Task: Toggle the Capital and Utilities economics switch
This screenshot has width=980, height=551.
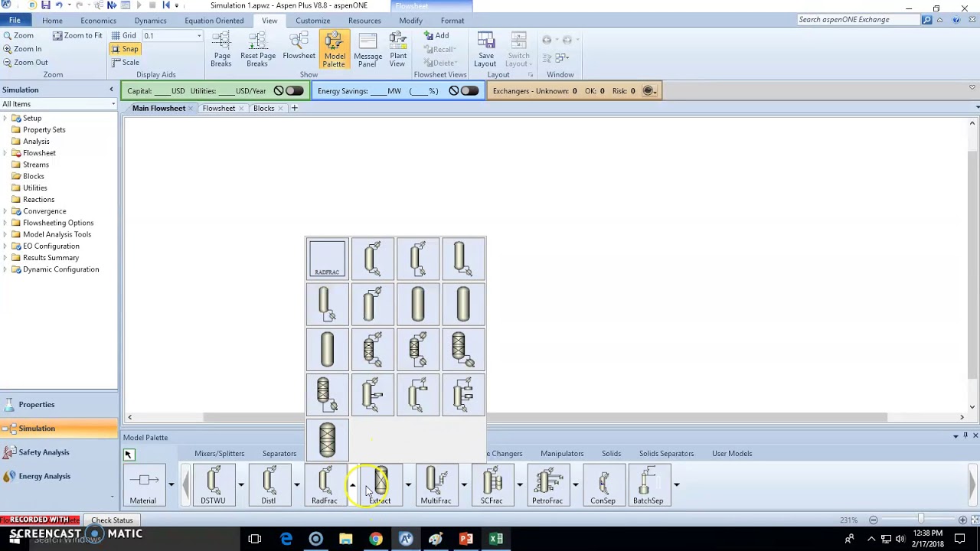Action: (295, 91)
